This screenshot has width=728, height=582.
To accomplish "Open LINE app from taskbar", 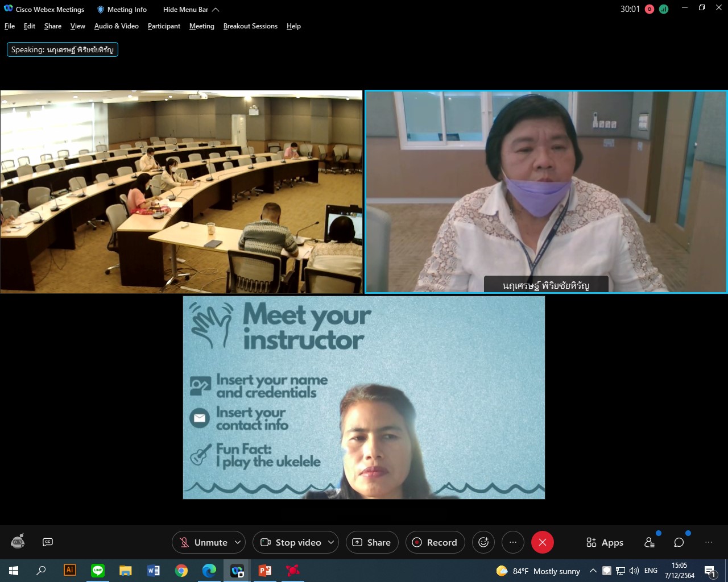I will point(98,570).
